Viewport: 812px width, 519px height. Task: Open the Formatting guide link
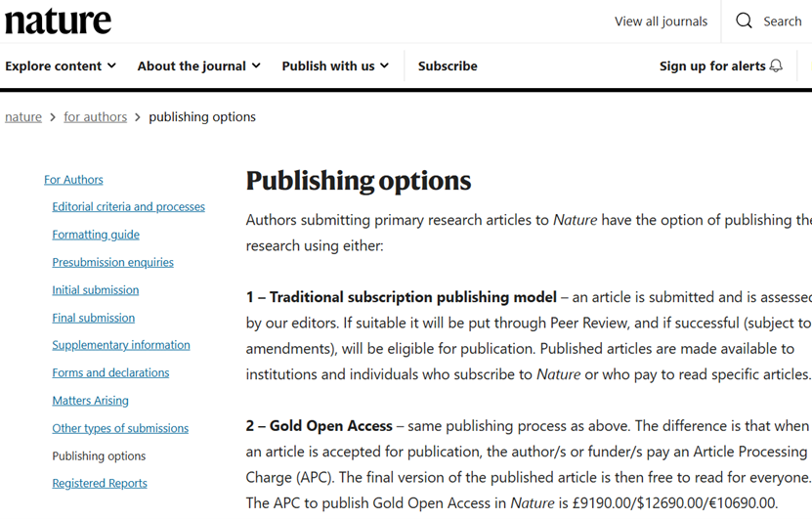[x=96, y=235]
